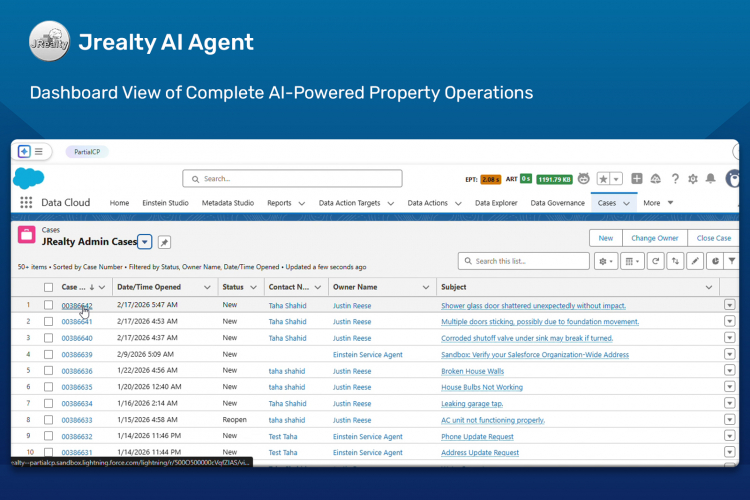750x500 pixels.
Task: Click the Salesforce cloud logo
Action: point(28,178)
